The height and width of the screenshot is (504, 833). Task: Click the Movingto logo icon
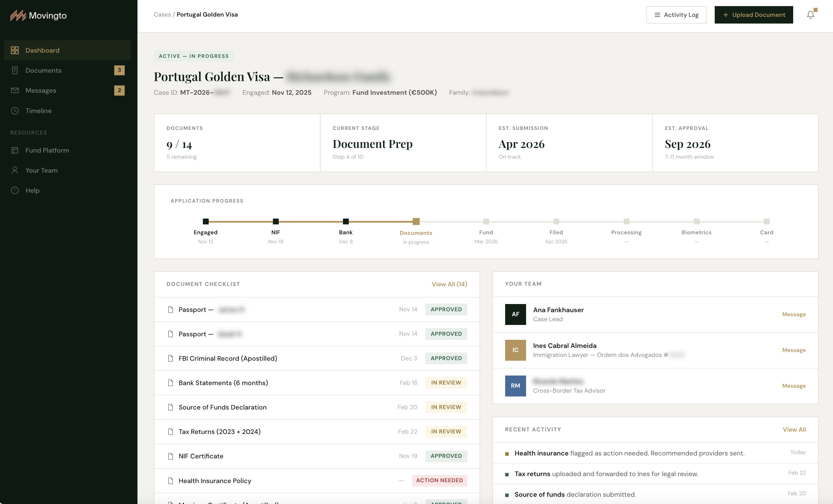click(x=18, y=15)
